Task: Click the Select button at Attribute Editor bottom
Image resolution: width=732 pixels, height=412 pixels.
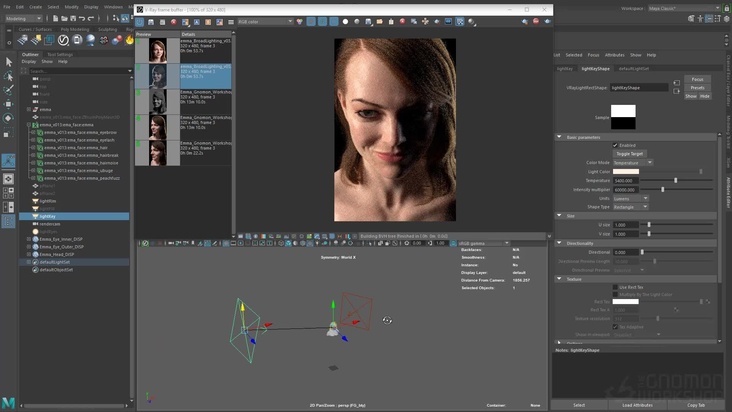Action: point(579,405)
